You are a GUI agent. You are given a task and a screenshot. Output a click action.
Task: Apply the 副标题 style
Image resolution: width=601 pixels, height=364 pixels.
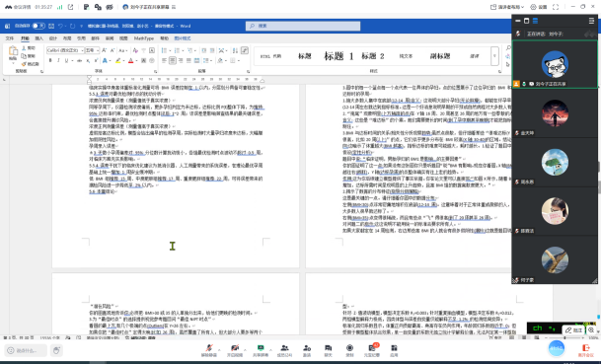click(439, 56)
